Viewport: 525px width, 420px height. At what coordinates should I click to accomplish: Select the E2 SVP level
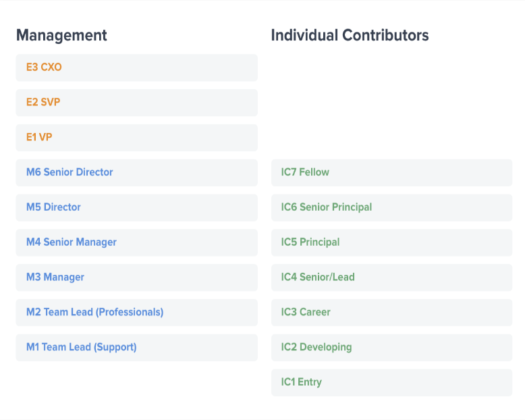coord(136,103)
